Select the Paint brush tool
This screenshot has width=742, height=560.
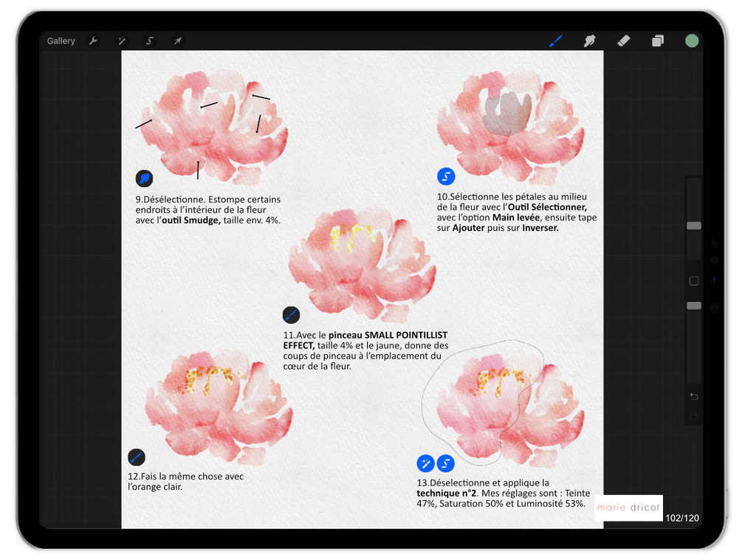click(x=555, y=41)
